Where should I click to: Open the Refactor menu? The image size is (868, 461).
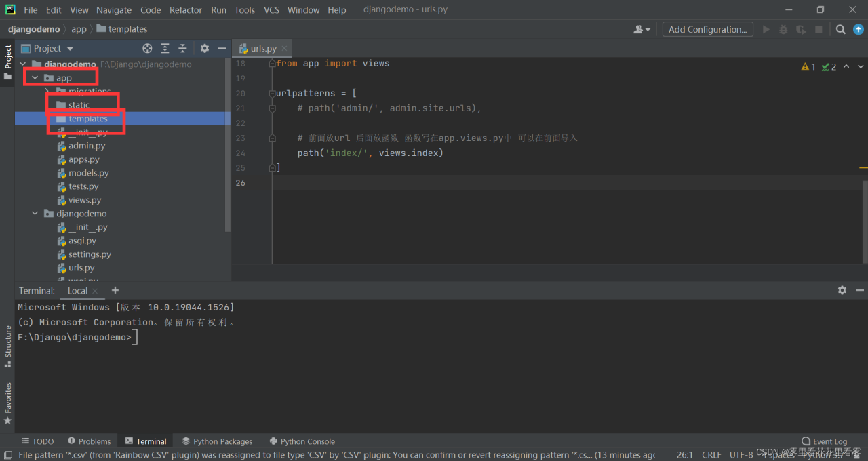point(186,9)
